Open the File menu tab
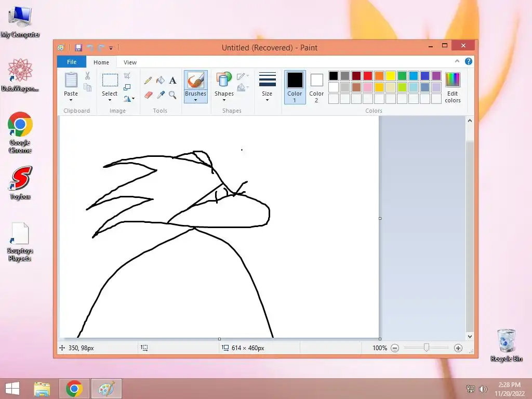The height and width of the screenshot is (399, 532). [72, 62]
